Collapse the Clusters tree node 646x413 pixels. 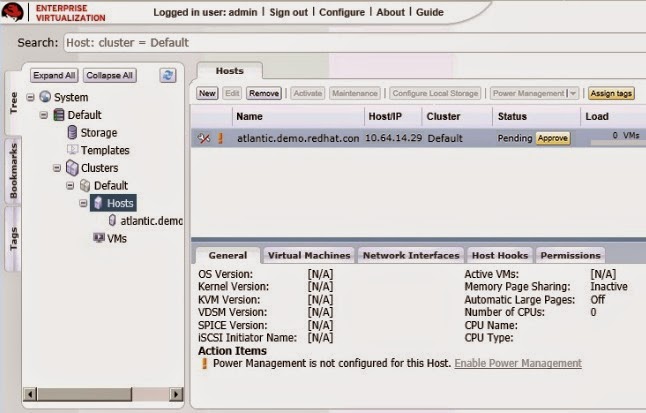pos(57,168)
